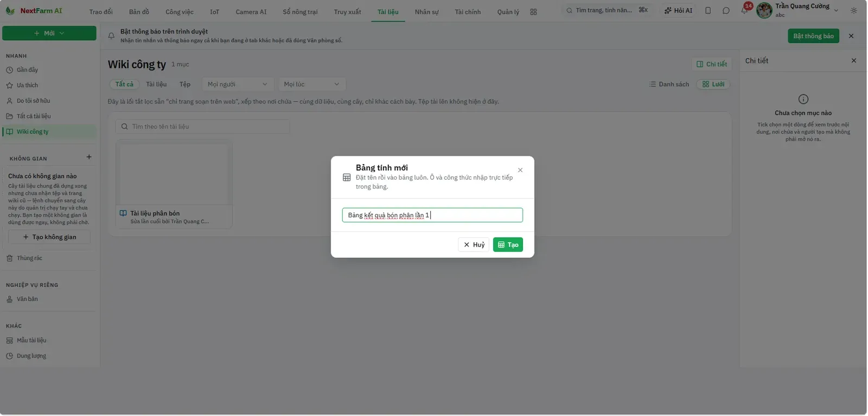
Task: Click the Tạo không gian button
Action: coord(49,237)
